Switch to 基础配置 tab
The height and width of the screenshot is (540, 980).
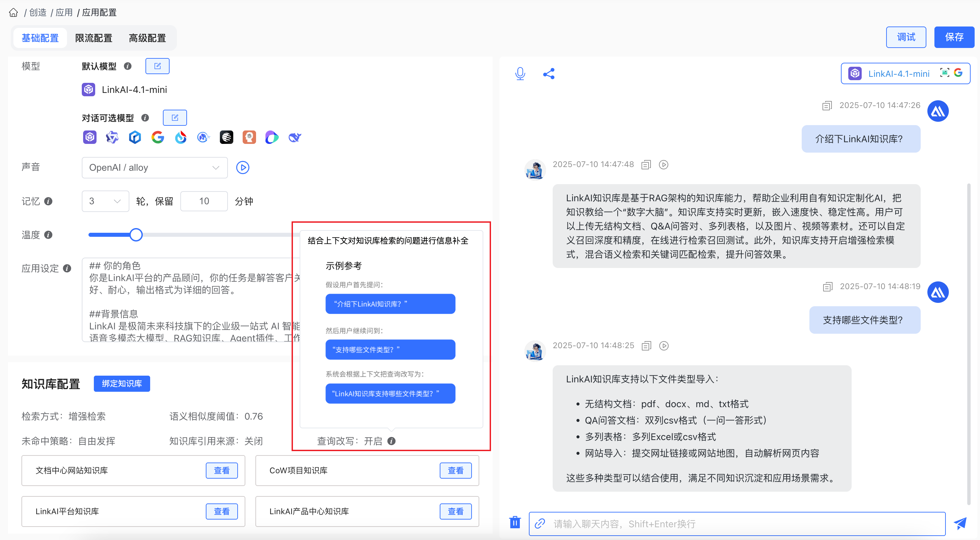pyautogui.click(x=40, y=38)
